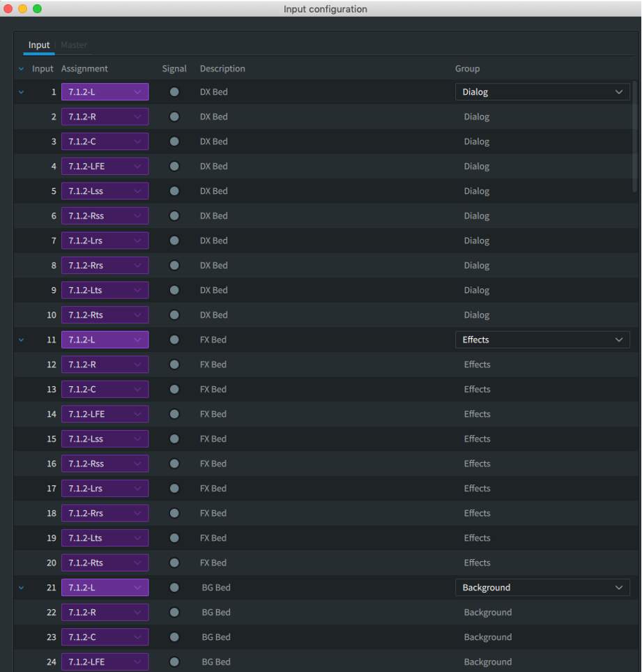The height and width of the screenshot is (672, 642).
Task: Click the signal indicator for input 21
Action: [174, 588]
